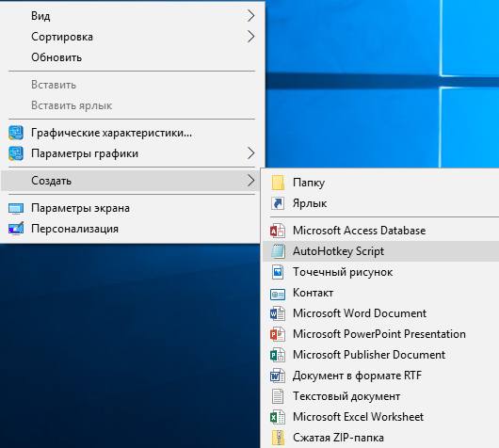Screen dimensions: 499x448
Task: Expand the Вид submenu arrow
Action: pyautogui.click(x=250, y=16)
